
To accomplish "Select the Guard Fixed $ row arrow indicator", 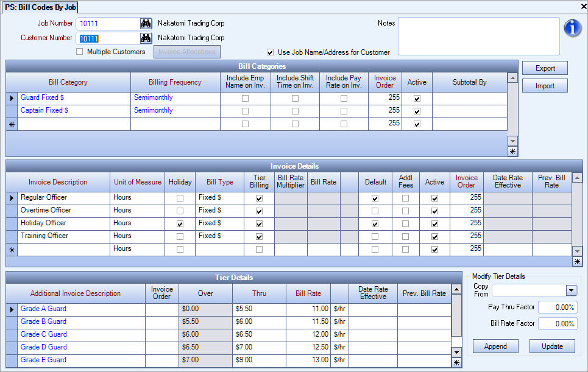I will [12, 98].
